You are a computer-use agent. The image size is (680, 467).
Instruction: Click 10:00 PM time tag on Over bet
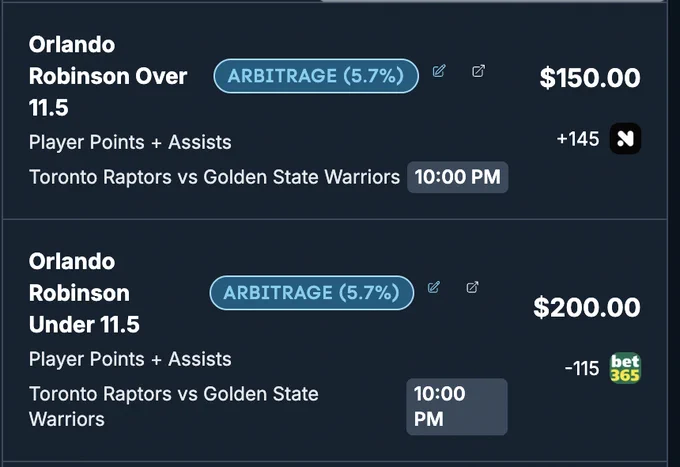(x=458, y=177)
